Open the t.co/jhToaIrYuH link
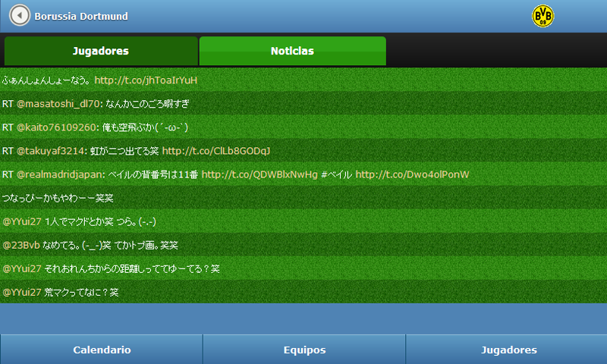 click(x=146, y=80)
